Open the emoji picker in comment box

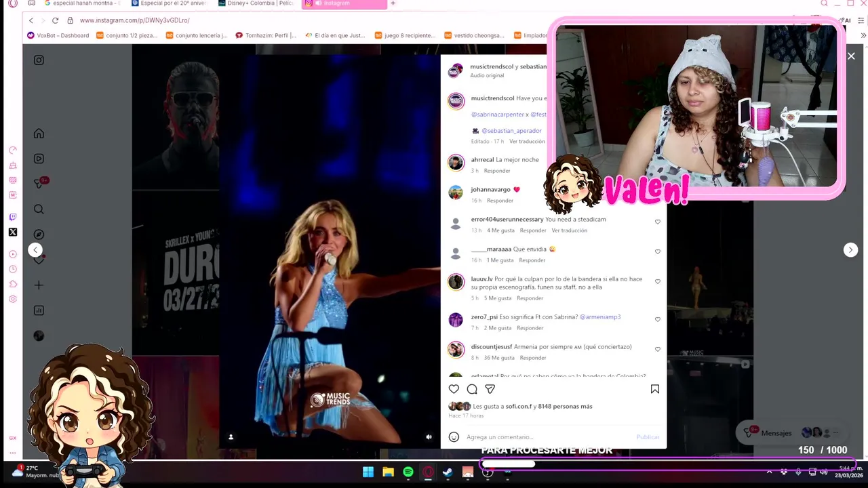454,437
